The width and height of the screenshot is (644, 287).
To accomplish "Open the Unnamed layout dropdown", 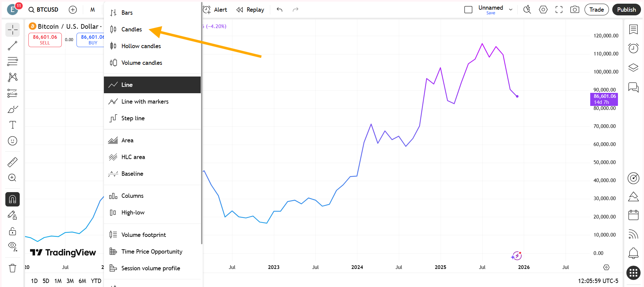I will [x=510, y=9].
